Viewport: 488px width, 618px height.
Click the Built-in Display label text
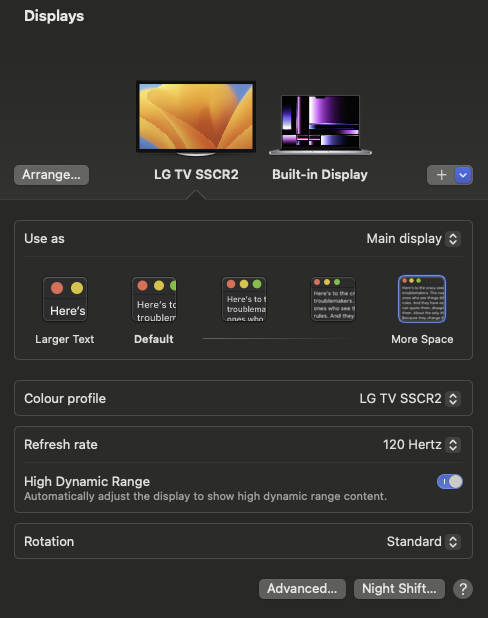pyautogui.click(x=320, y=175)
